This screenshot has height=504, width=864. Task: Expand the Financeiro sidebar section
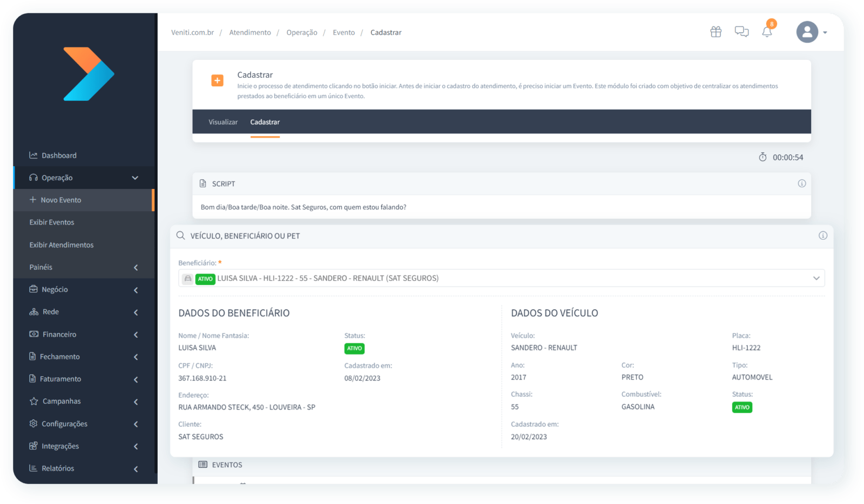[84, 334]
